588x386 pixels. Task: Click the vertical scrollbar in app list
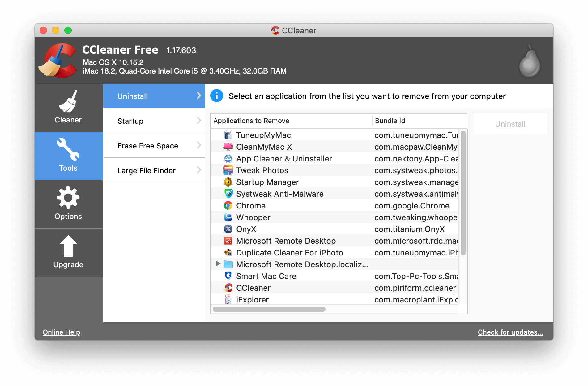click(463, 193)
